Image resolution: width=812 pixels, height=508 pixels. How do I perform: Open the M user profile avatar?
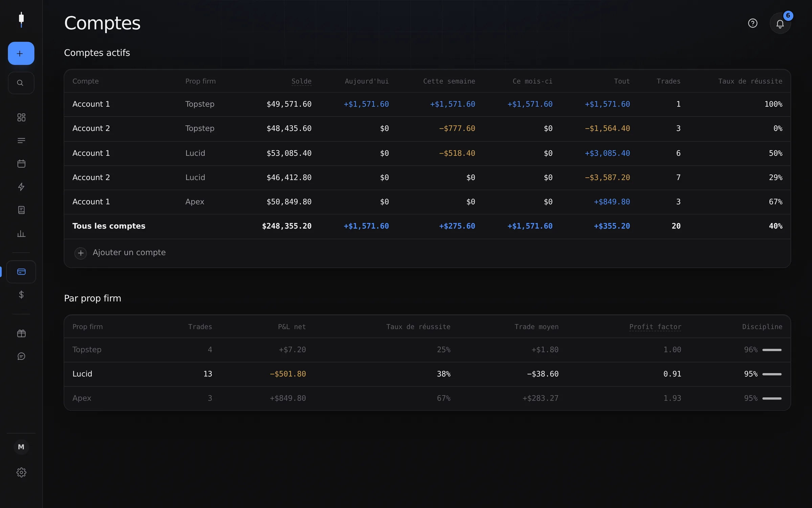21,447
